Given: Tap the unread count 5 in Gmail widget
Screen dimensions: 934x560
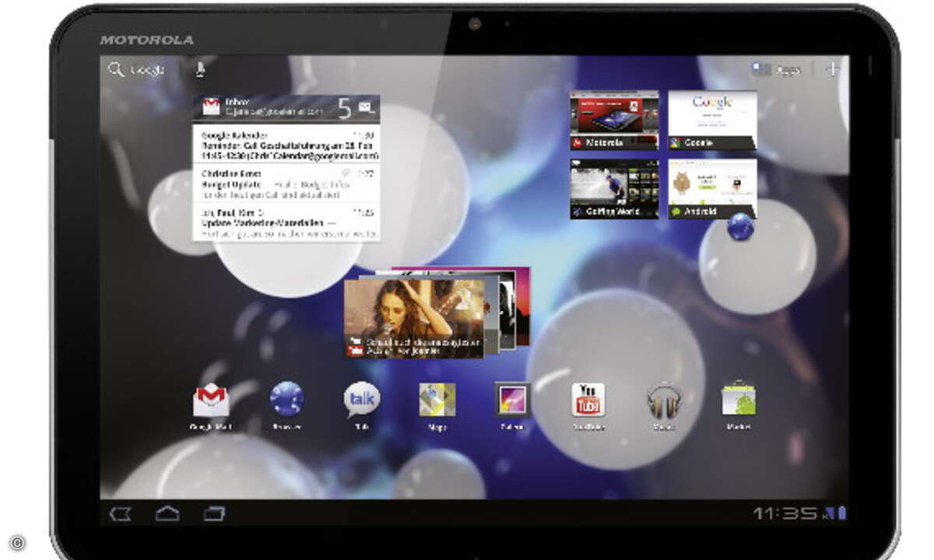Looking at the screenshot, I should click(344, 107).
